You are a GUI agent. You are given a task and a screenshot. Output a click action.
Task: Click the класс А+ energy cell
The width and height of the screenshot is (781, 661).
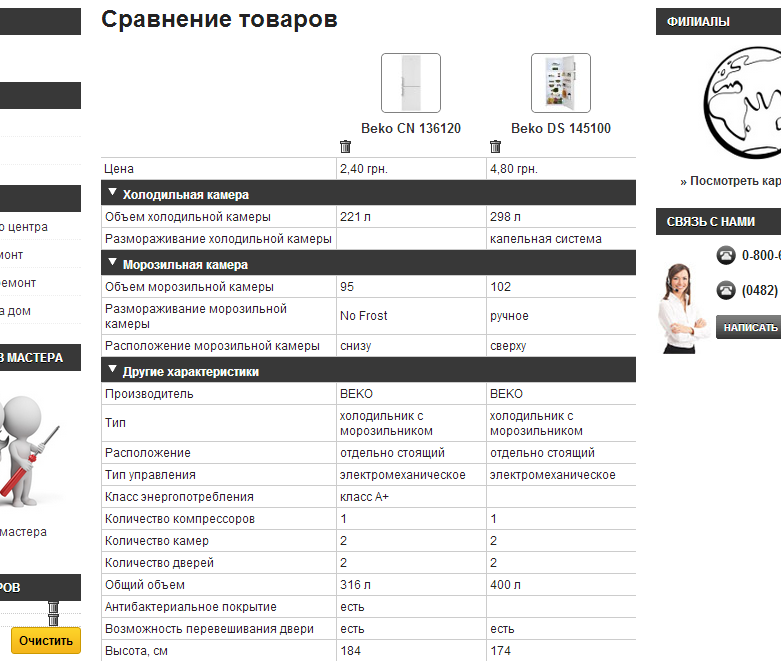coord(411,497)
